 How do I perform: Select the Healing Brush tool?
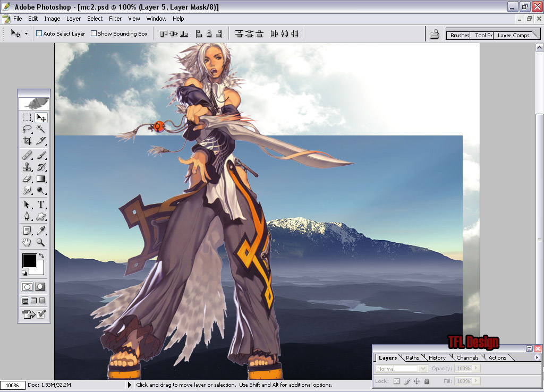click(27, 155)
